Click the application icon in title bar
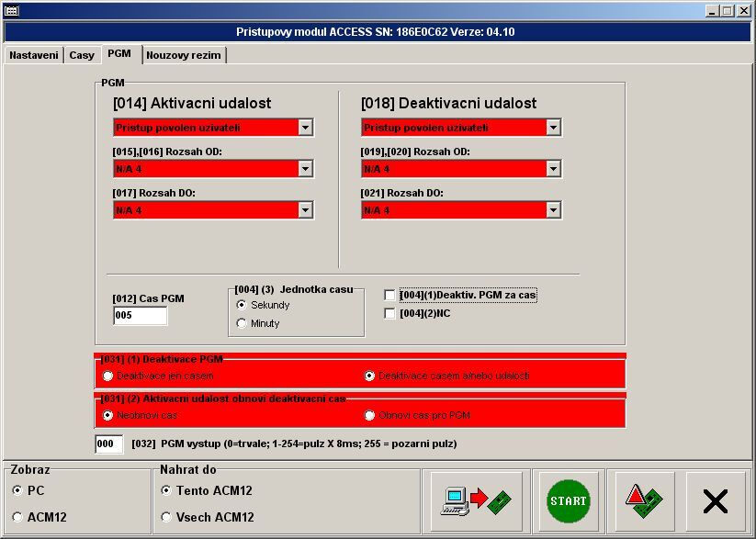Screen dimensions: 756x539 click(10, 11)
